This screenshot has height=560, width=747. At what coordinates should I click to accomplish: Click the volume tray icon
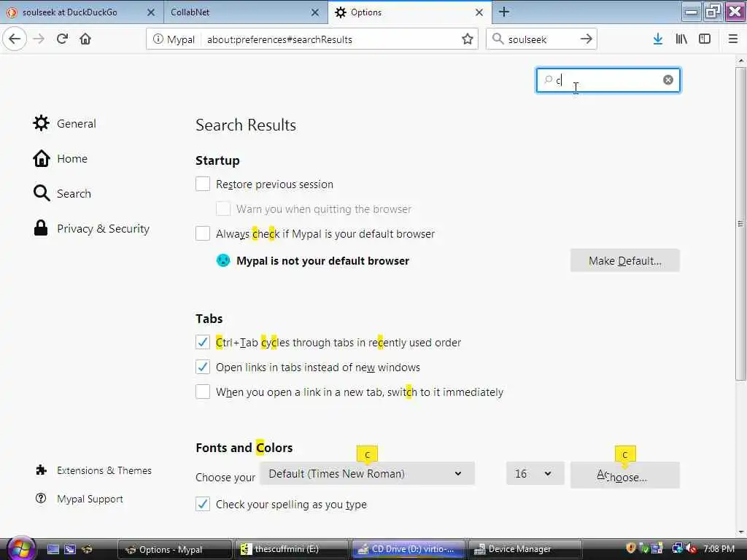click(692, 548)
